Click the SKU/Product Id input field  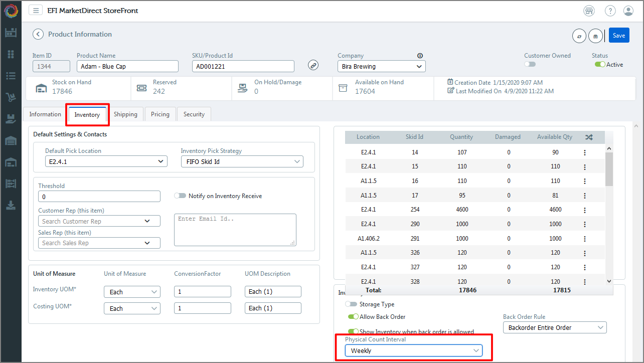[243, 66]
